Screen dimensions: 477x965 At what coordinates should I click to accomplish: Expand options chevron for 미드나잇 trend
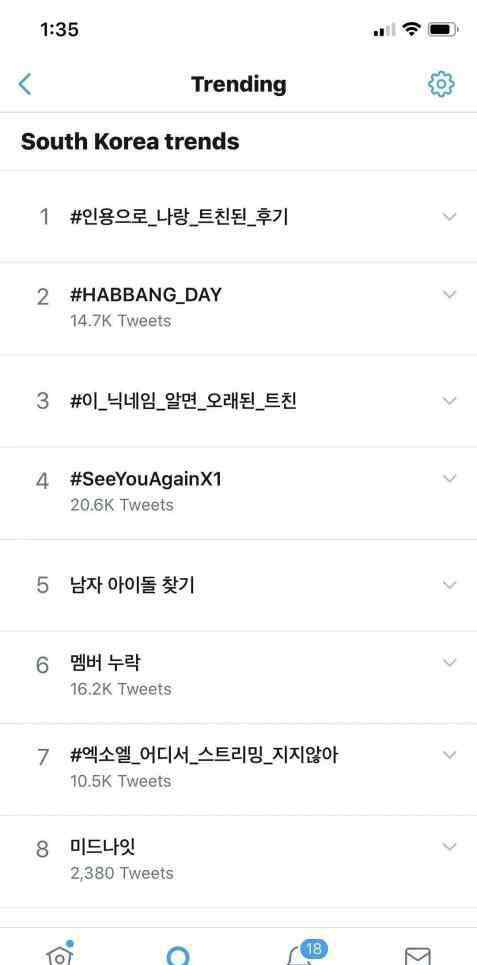click(450, 846)
